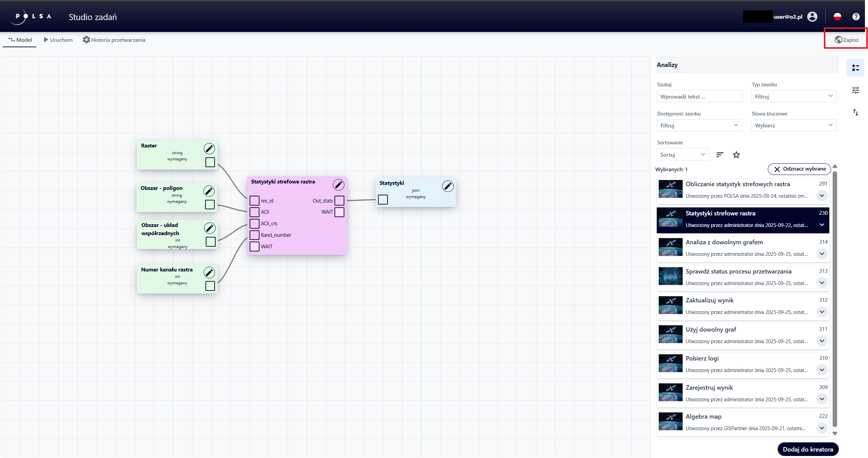Click the Odznacz wybrane button
Viewport: 868px width, 458px height.
pos(799,169)
